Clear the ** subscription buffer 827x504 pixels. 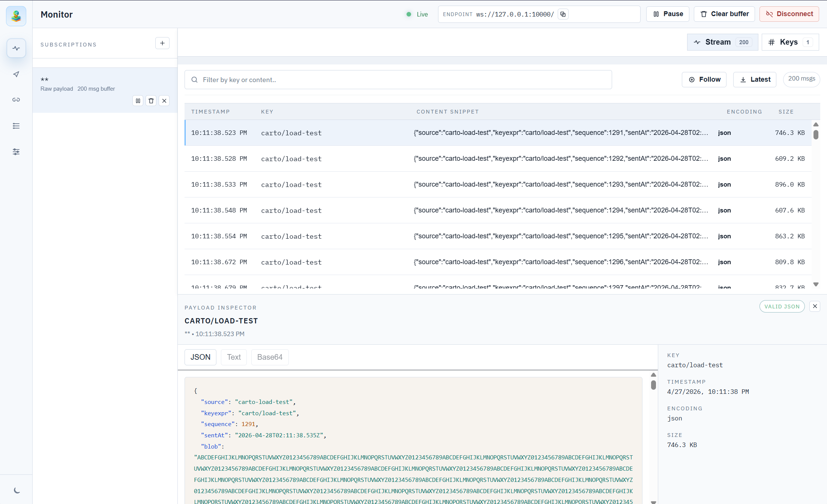coord(151,101)
